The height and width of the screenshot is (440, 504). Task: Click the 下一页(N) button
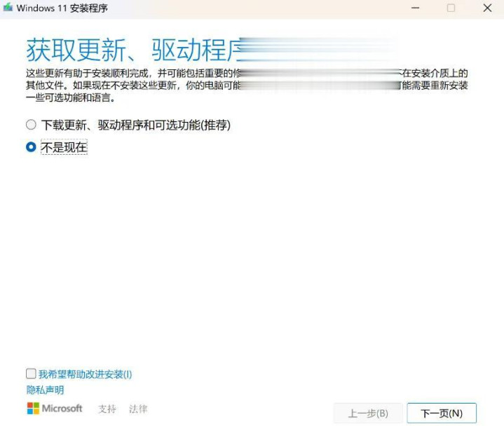pyautogui.click(x=442, y=413)
